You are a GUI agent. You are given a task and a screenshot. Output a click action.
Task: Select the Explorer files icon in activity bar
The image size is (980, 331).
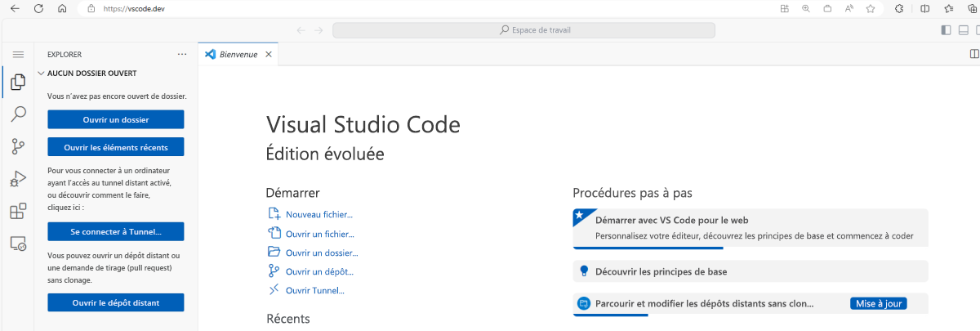coord(17,82)
